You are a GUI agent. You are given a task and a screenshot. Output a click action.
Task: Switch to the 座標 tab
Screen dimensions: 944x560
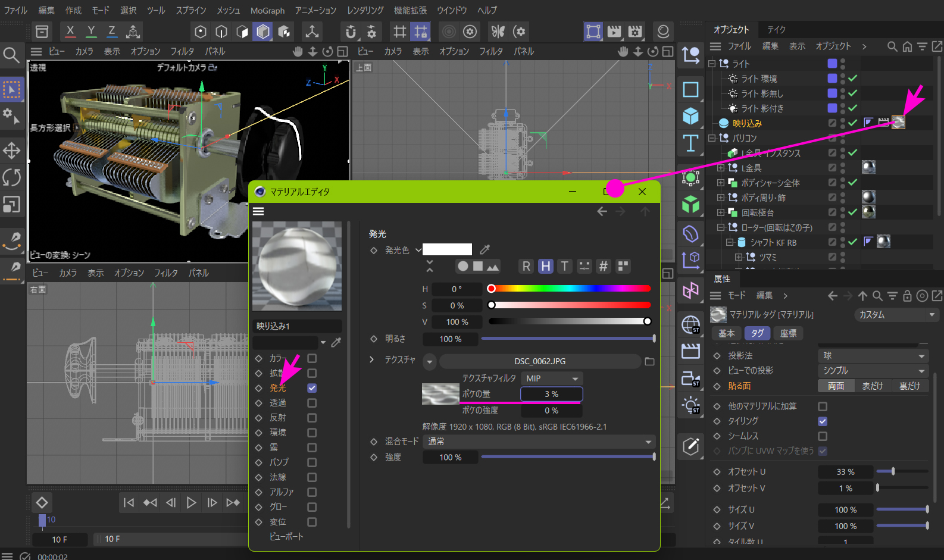pos(788,333)
